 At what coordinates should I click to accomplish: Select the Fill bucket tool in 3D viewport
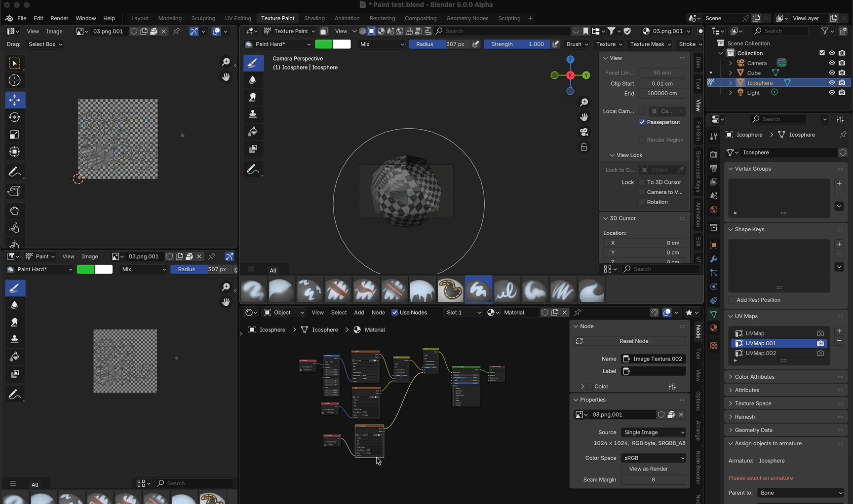[x=253, y=132]
